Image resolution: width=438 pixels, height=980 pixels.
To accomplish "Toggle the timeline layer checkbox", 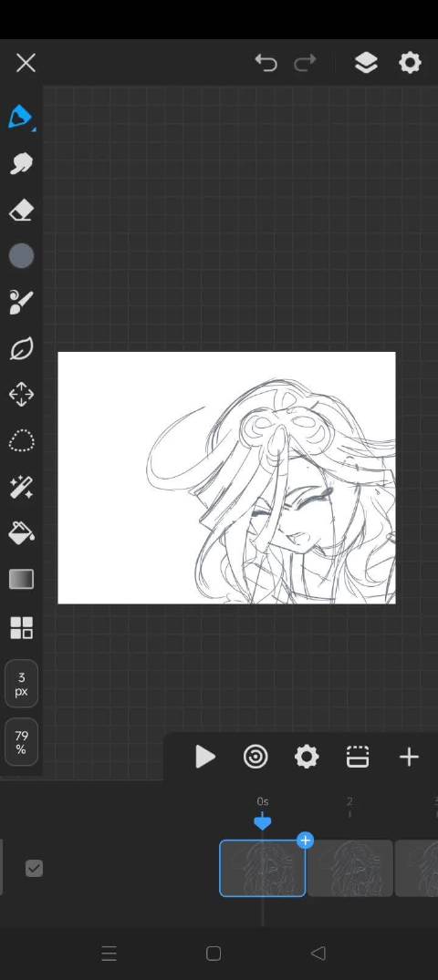I will click(x=34, y=868).
